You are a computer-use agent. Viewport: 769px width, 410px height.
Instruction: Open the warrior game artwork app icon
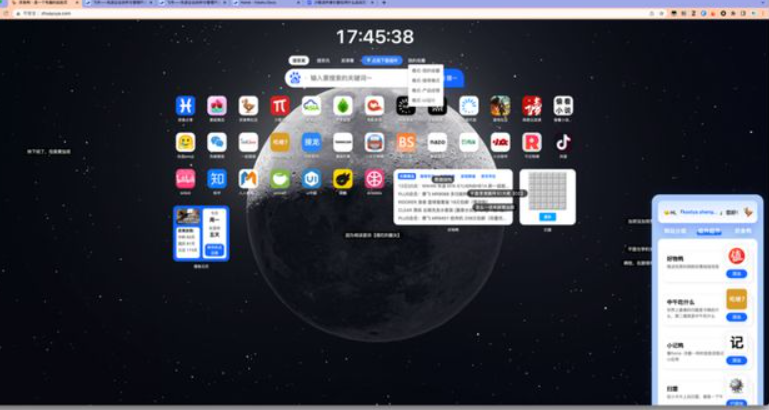pyautogui.click(x=500, y=105)
